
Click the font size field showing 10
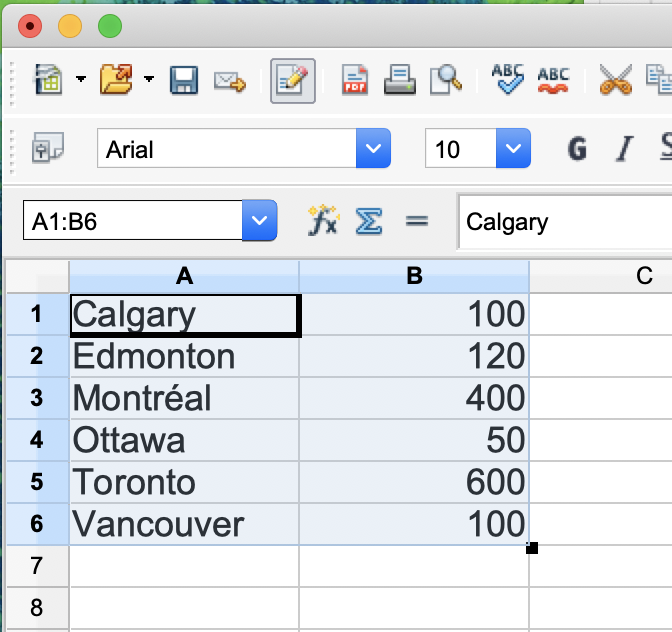(461, 148)
